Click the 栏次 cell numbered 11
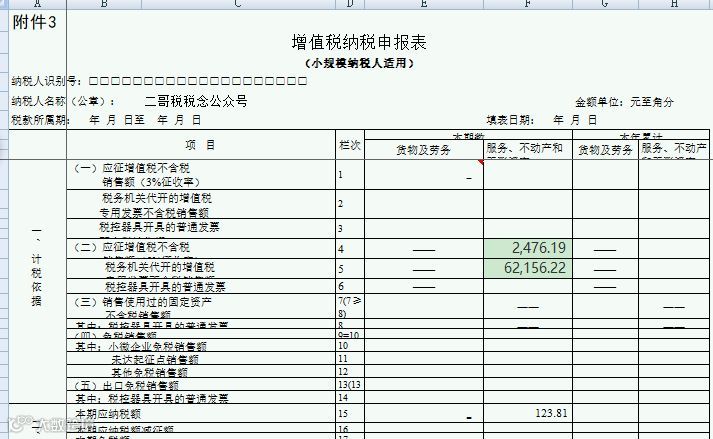The height and width of the screenshot is (439, 713). [x=350, y=359]
